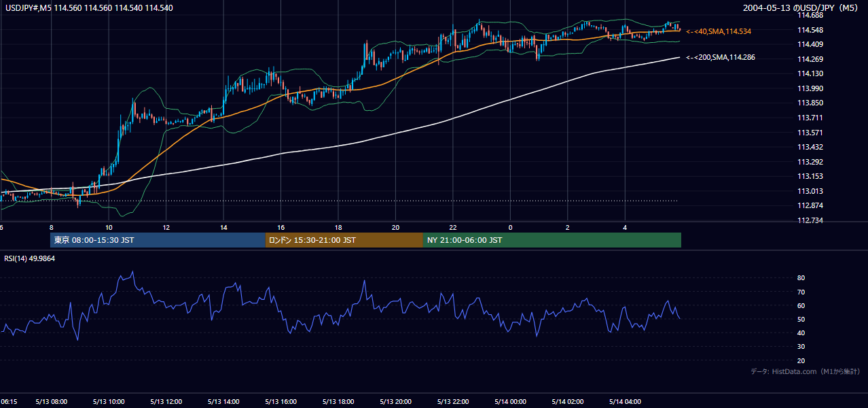Click hour tick 20 under price chart
868x408 pixels.
[x=395, y=228]
